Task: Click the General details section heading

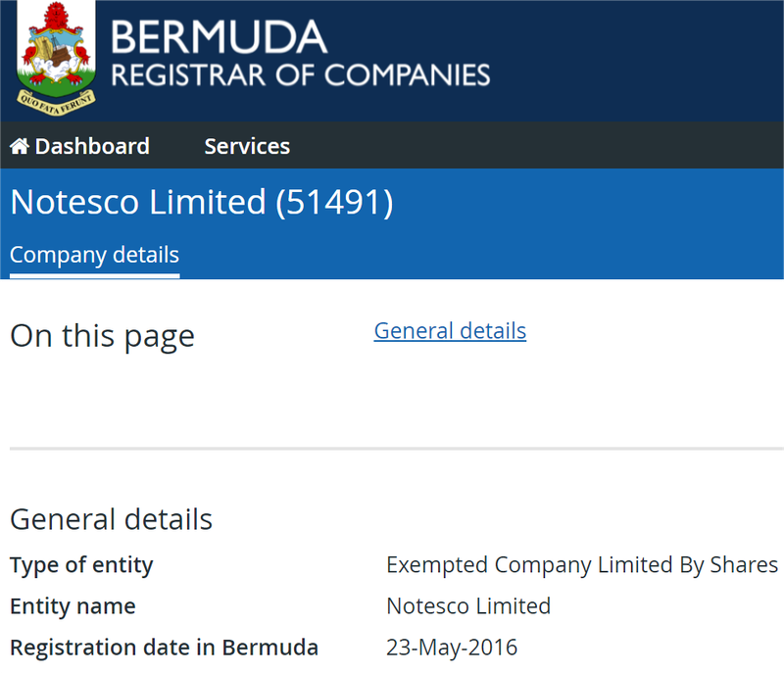Action: (111, 519)
